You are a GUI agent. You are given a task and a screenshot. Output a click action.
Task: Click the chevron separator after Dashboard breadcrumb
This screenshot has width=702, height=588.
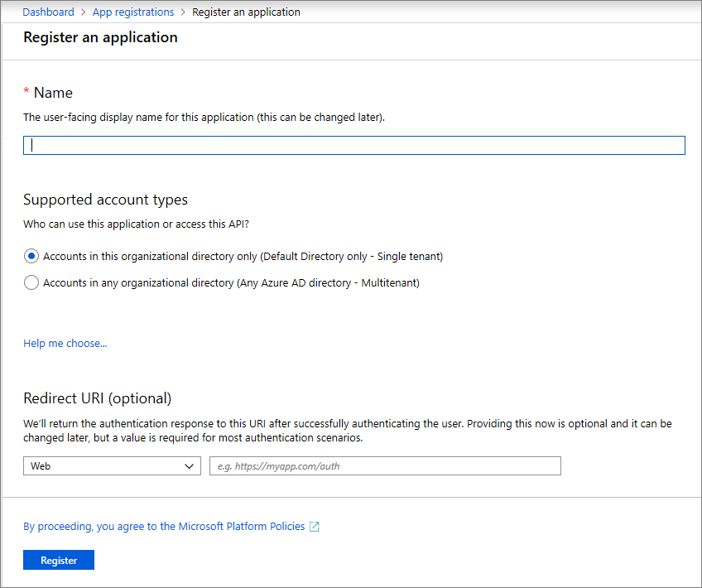84,12
